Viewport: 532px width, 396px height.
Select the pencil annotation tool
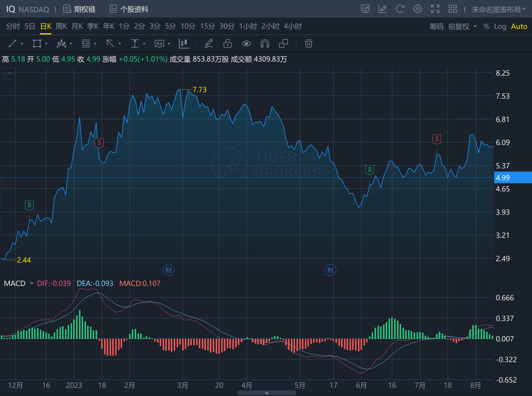(209, 44)
